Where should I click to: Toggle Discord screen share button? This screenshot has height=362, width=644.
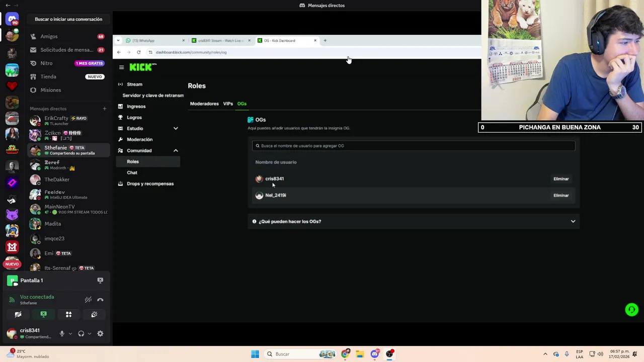point(43,314)
